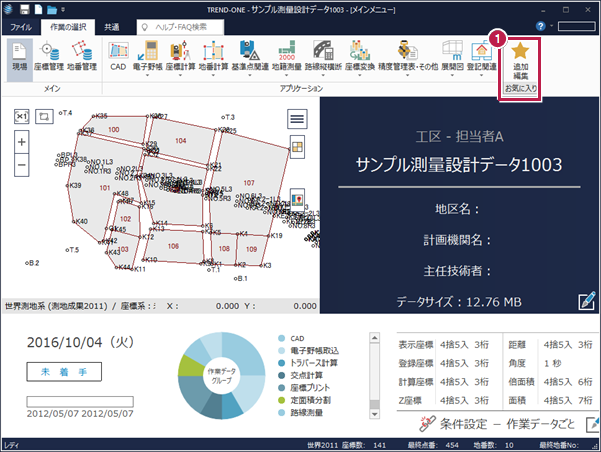
Task: Expand the 座標変換 dropdown arrow
Action: pyautogui.click(x=360, y=76)
